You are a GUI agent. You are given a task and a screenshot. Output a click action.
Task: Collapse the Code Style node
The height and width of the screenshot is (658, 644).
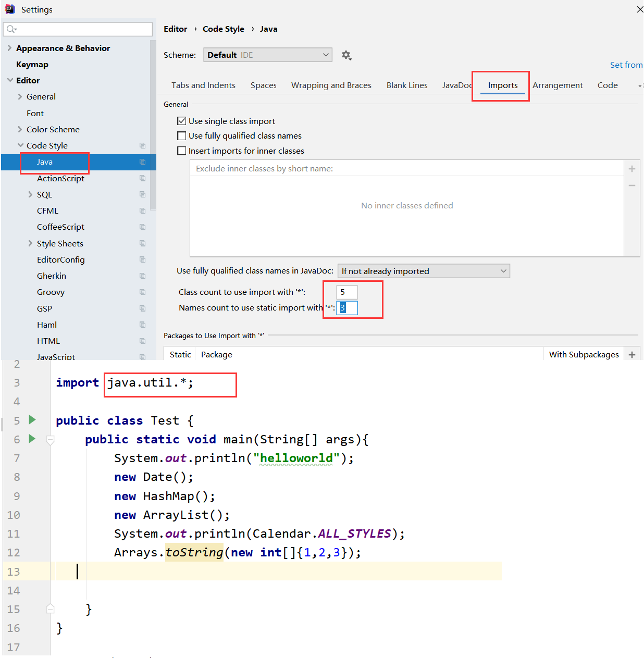click(20, 145)
